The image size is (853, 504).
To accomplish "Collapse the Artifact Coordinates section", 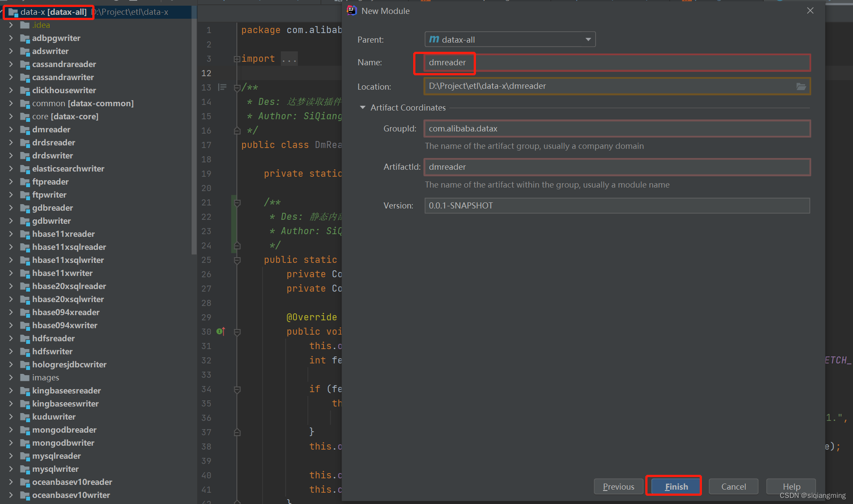I will point(362,108).
